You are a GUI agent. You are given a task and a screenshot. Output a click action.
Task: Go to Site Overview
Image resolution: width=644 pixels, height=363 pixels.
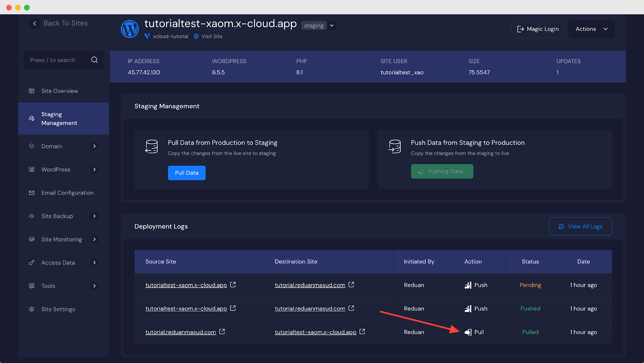[x=60, y=91]
